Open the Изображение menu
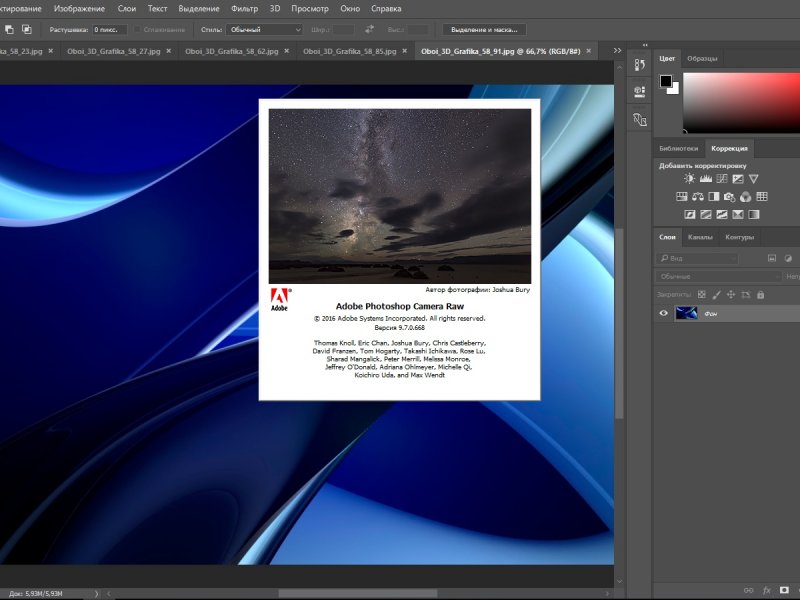The height and width of the screenshot is (600, 800). [x=79, y=9]
